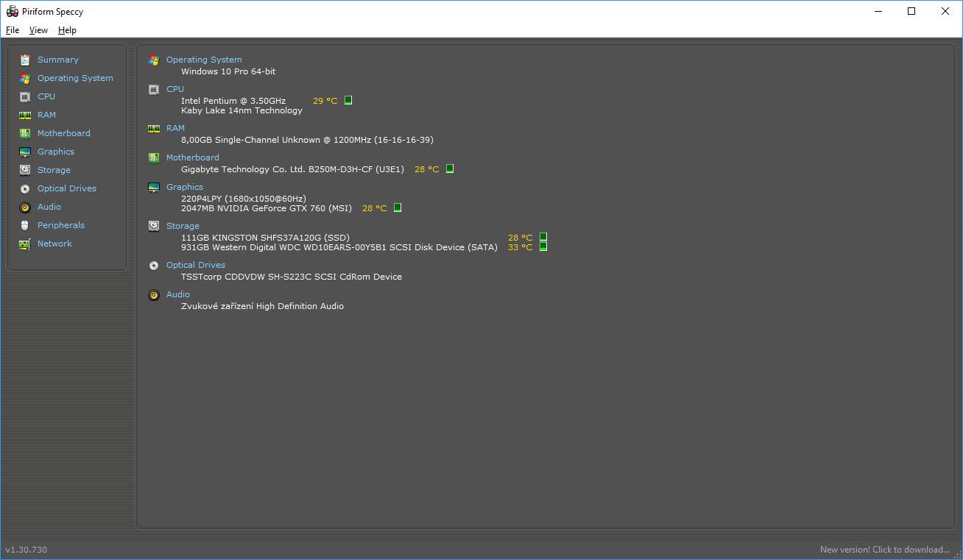963x560 pixels.
Task: Click the Western Digital drive temperature indicator
Action: [543, 247]
